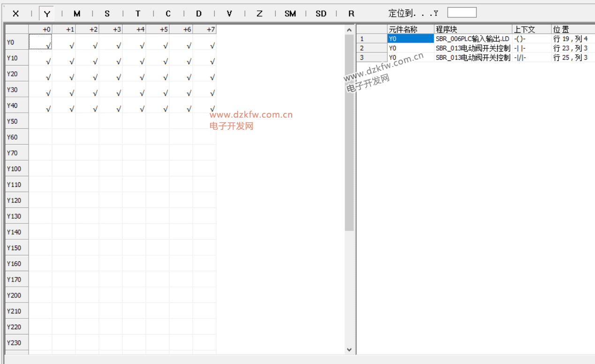The image size is (595, 364).
Task: Switch to the T timer tab
Action: 138,14
